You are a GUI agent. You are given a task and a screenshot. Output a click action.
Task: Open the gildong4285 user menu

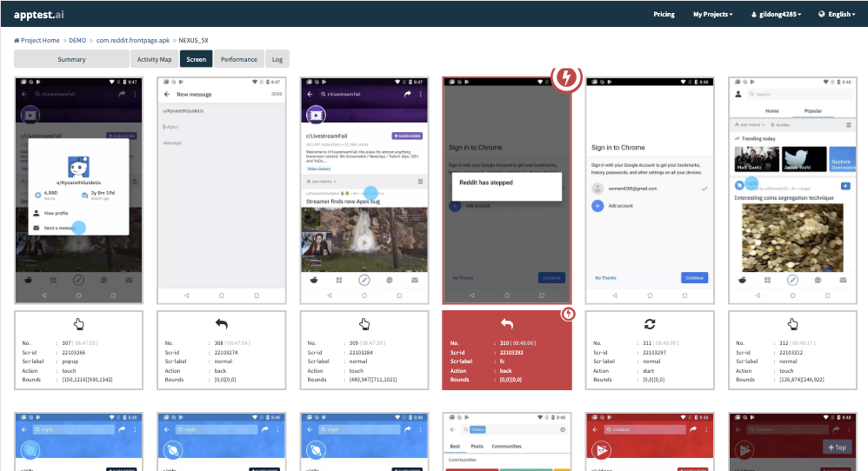[x=776, y=15]
